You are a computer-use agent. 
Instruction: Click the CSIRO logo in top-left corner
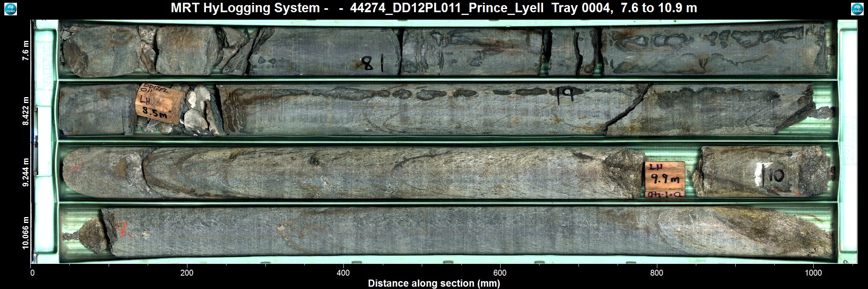10,9
